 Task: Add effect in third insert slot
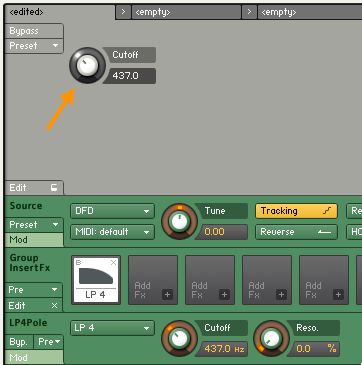click(x=210, y=280)
